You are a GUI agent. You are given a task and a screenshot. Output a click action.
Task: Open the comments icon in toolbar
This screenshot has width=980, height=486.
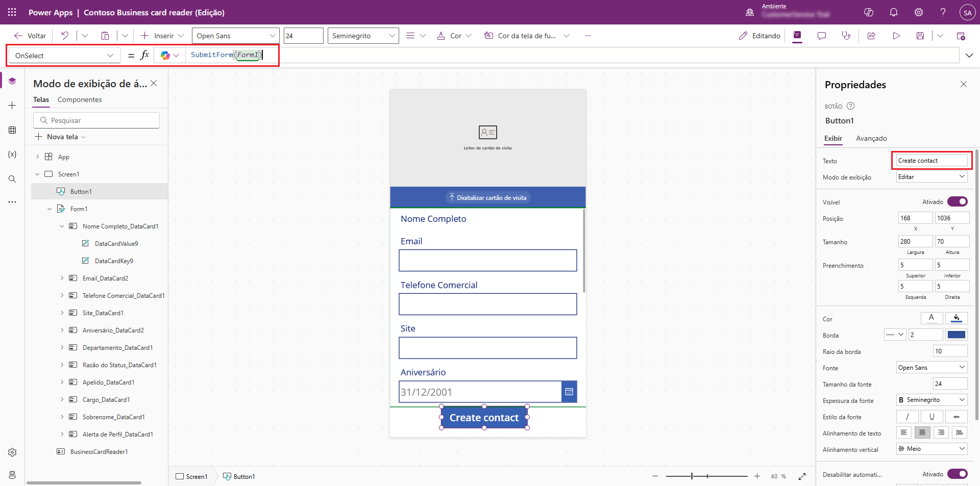point(822,36)
